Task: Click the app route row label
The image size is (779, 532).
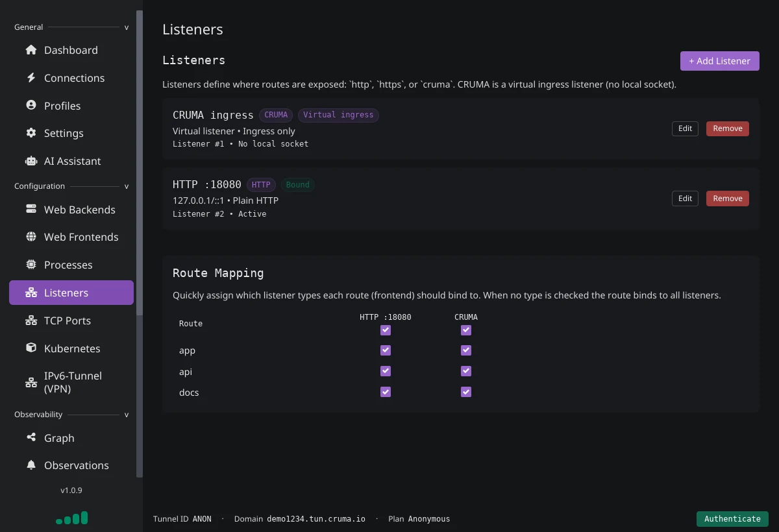Action: pos(187,351)
